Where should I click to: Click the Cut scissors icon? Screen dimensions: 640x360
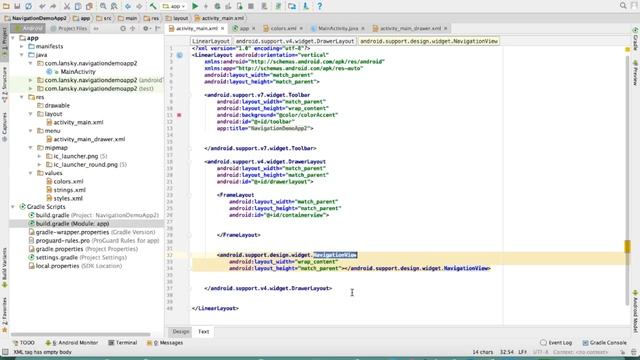tap(67, 6)
